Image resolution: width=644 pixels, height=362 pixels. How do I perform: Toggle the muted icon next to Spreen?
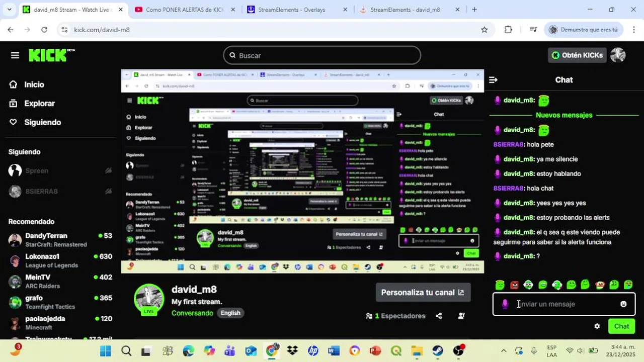[x=108, y=170]
